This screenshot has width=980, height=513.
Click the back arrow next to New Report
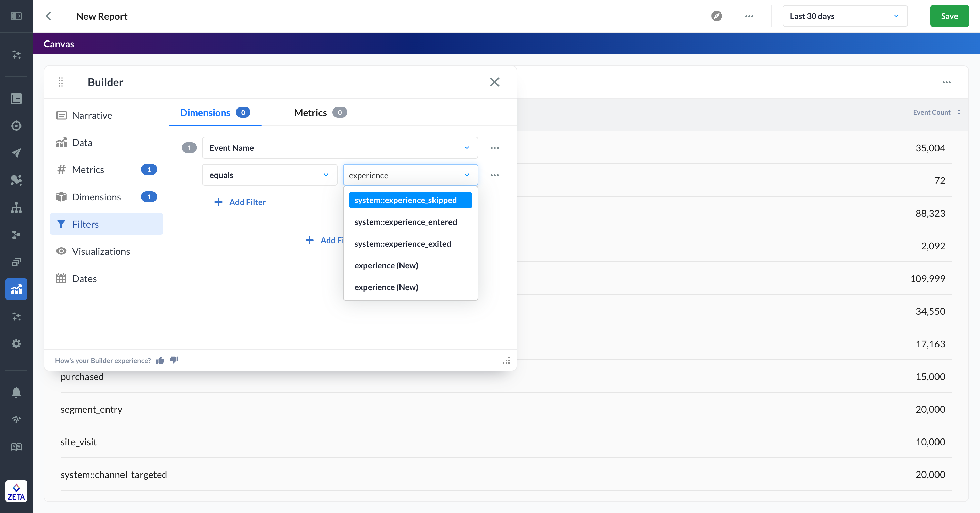pos(48,16)
